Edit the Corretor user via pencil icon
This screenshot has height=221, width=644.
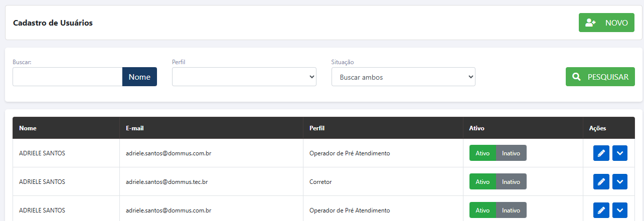601,181
